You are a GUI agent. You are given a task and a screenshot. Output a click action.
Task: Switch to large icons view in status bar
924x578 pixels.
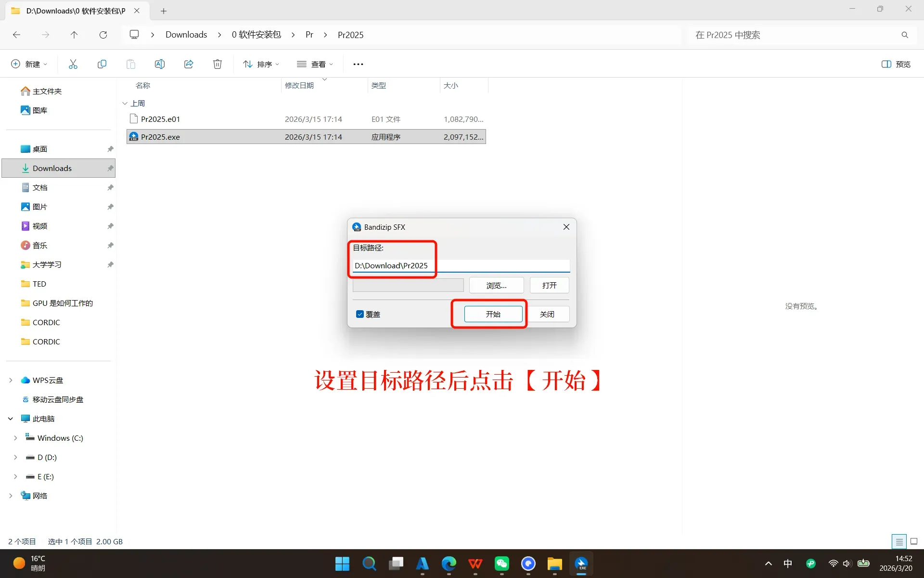tap(914, 541)
